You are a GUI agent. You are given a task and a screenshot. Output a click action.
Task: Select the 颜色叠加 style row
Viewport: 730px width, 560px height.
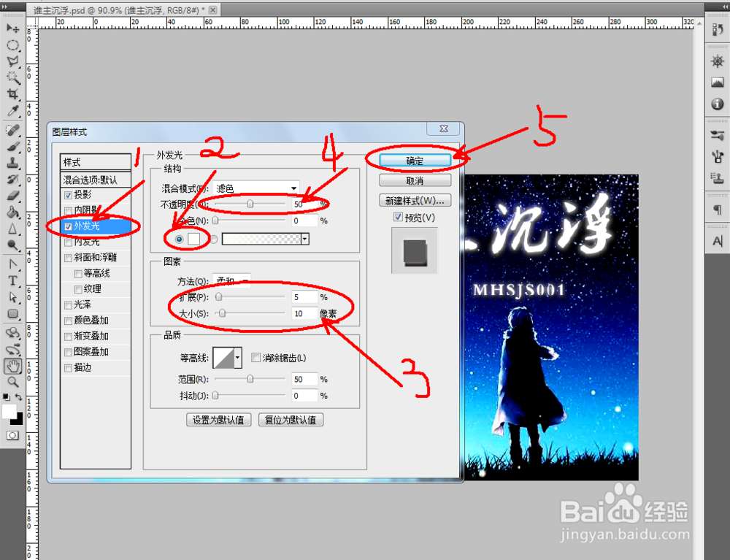click(96, 321)
